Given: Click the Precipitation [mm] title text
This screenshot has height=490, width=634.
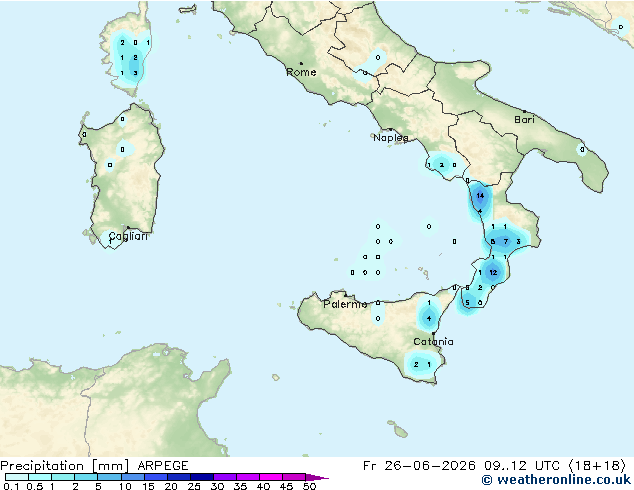Looking at the screenshot, I should [x=65, y=466].
